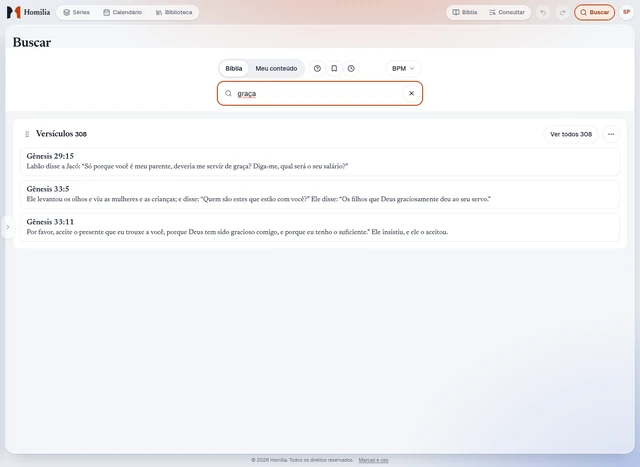Open the Séries menu item
640x467 pixels.
pyautogui.click(x=76, y=12)
